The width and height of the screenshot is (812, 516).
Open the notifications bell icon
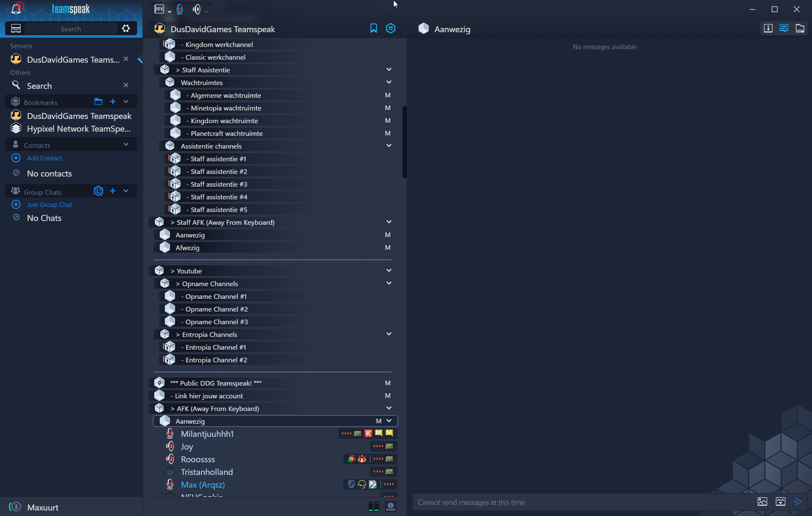16,8
